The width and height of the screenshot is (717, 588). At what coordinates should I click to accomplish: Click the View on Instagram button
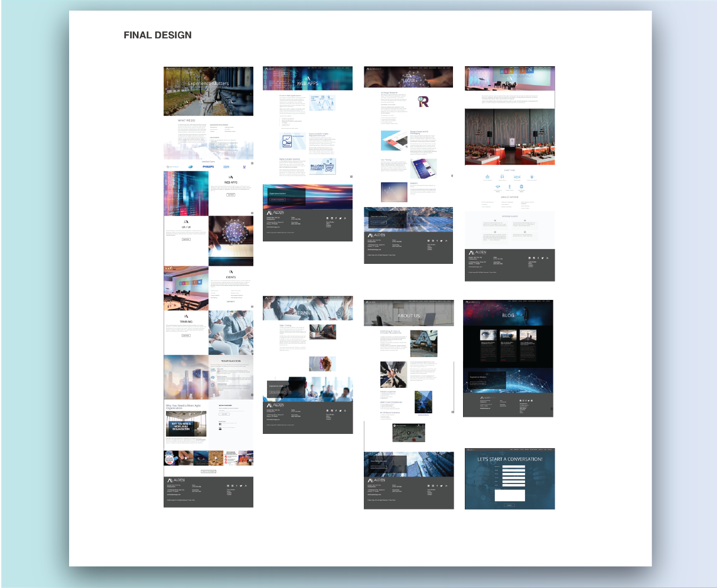click(208, 471)
